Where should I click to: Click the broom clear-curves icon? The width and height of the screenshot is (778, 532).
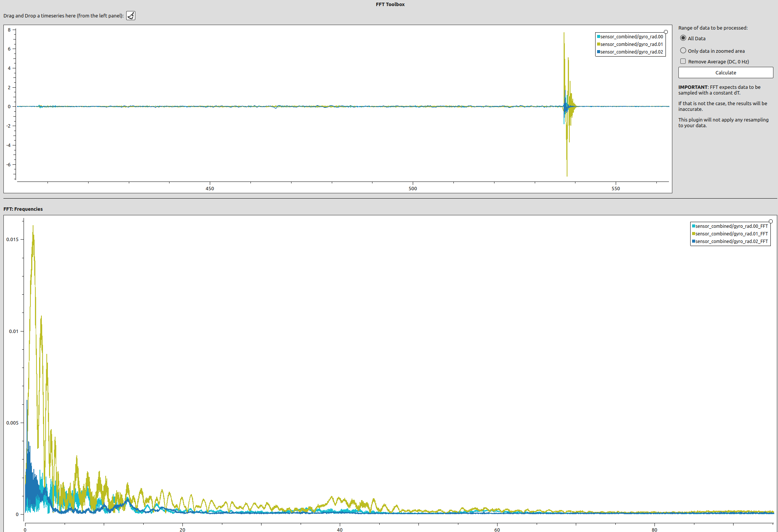[x=131, y=16]
